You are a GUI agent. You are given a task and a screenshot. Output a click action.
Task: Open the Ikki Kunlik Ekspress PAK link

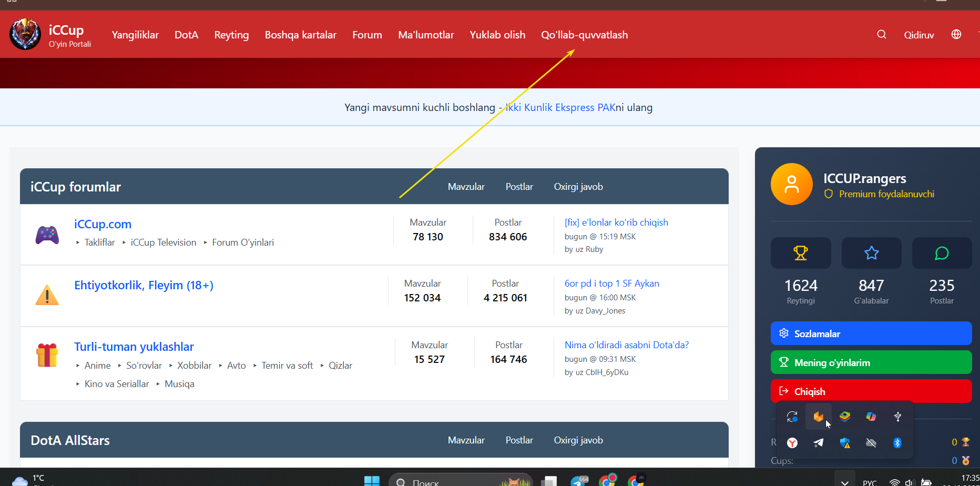[x=560, y=107]
